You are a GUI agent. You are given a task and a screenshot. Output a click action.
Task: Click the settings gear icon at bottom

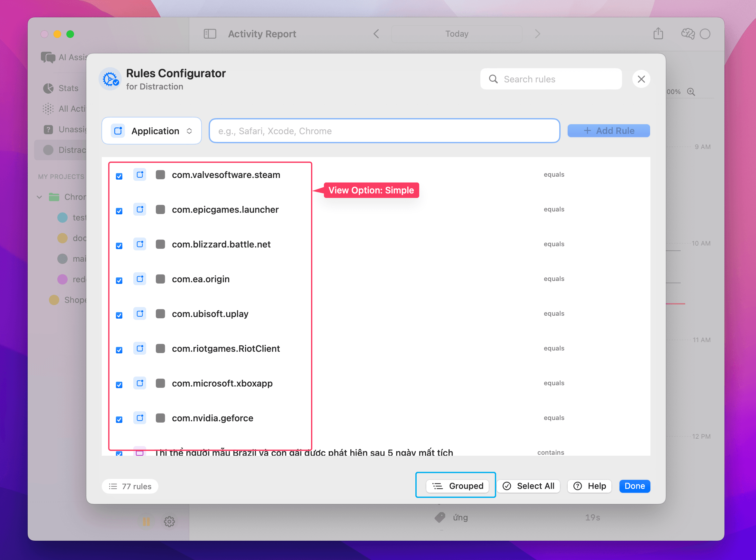click(x=169, y=521)
